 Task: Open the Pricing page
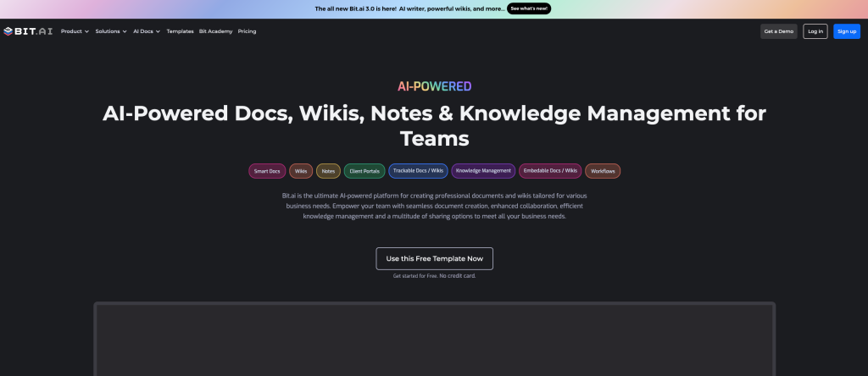click(x=247, y=31)
